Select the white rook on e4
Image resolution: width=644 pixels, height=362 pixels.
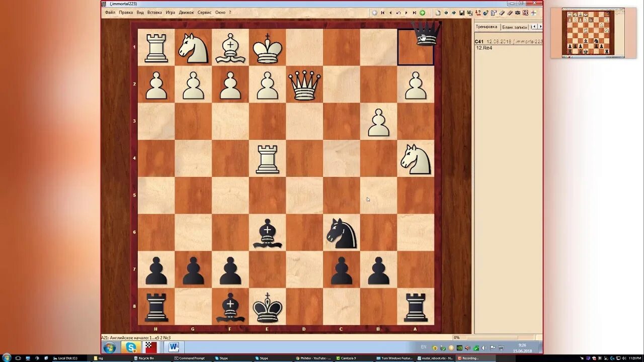(x=267, y=159)
